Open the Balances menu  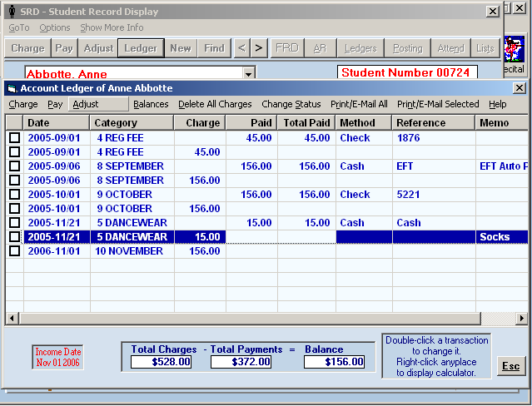tap(151, 105)
